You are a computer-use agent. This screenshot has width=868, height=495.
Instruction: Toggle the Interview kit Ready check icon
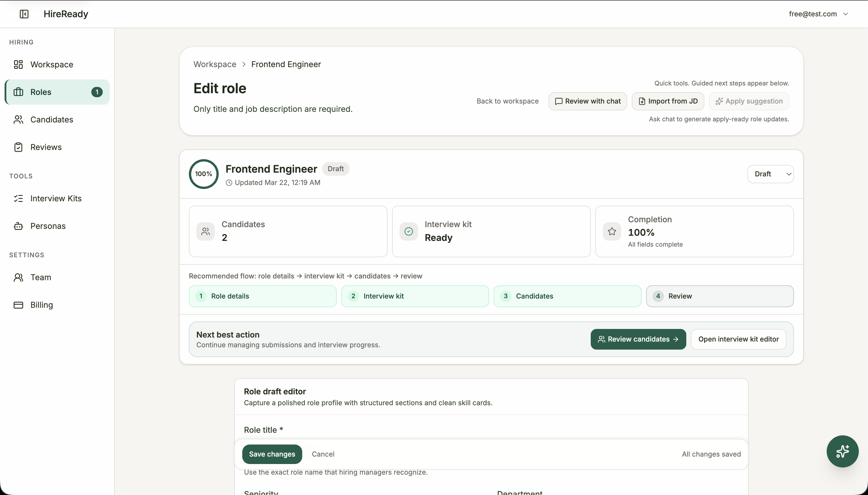point(408,231)
